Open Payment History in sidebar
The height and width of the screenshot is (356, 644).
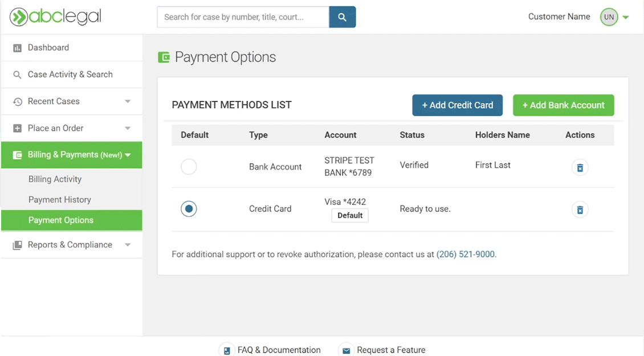click(x=60, y=200)
